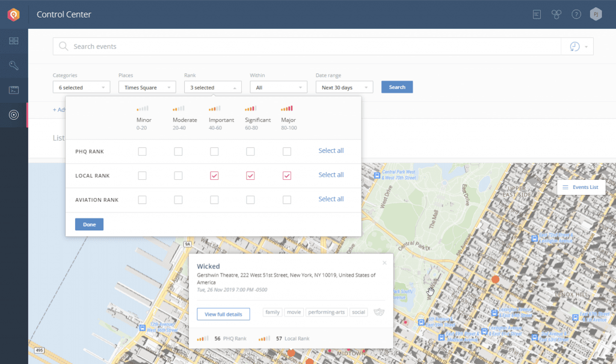616x364 pixels.
Task: Enable PHQ Rank Major checkbox
Action: tap(287, 152)
